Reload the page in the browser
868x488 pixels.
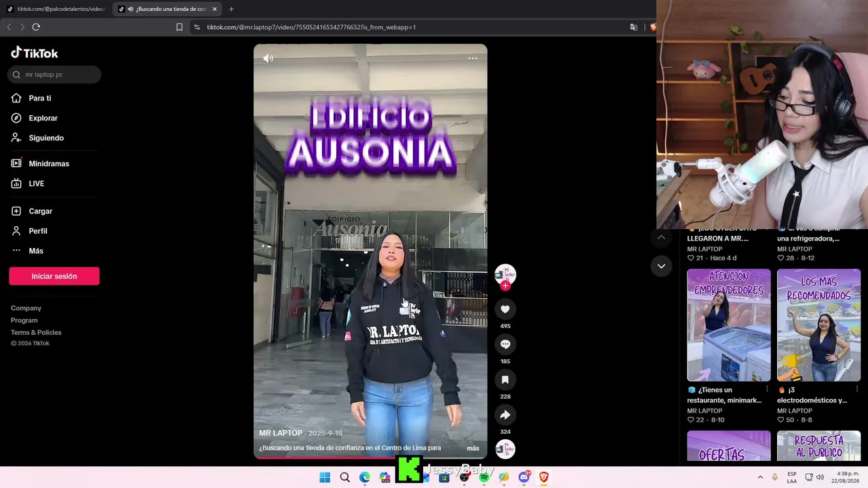pos(36,27)
